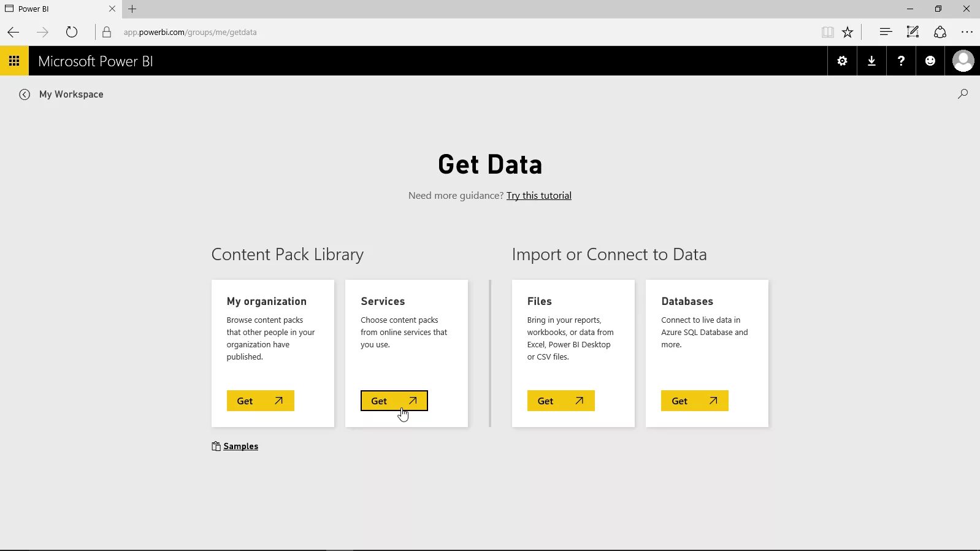
Task: Get content packs from Services
Action: click(394, 401)
